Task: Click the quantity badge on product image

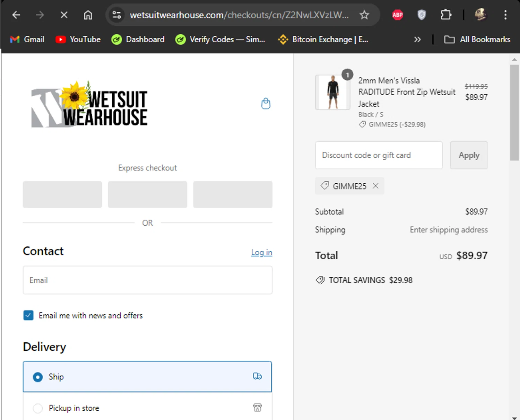Action: [347, 75]
